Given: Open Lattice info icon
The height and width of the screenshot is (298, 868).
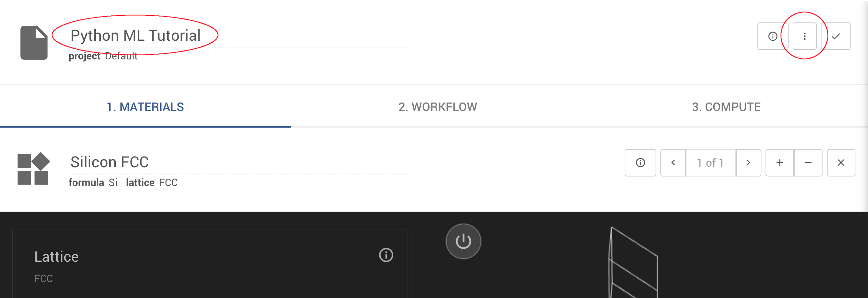Looking at the screenshot, I should click(x=386, y=255).
